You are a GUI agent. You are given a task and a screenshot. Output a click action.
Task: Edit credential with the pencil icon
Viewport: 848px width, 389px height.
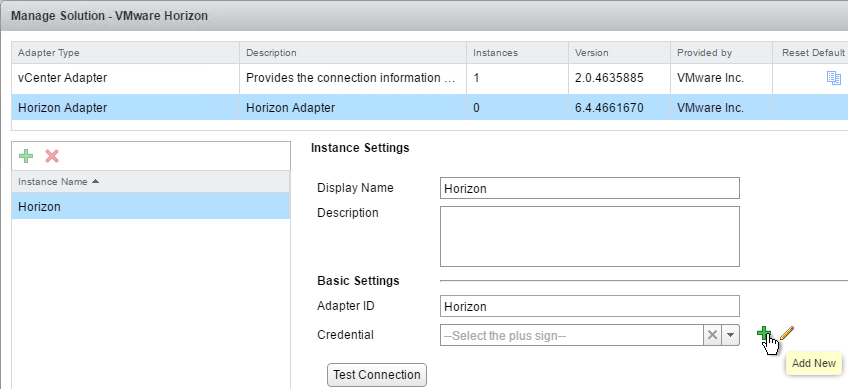[x=787, y=333]
